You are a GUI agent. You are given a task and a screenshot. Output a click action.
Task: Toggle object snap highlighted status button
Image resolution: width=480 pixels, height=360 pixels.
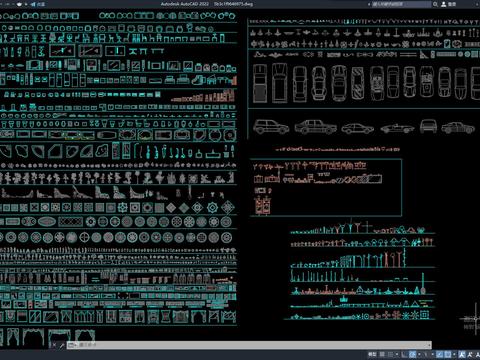pyautogui.click(x=448, y=354)
